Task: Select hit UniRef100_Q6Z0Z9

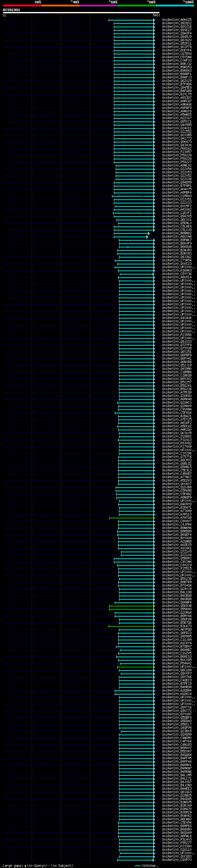Action: 177,81
